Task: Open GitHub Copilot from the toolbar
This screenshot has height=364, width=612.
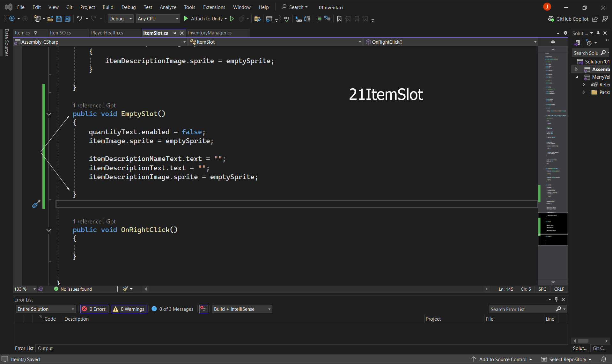Action: pos(568,19)
